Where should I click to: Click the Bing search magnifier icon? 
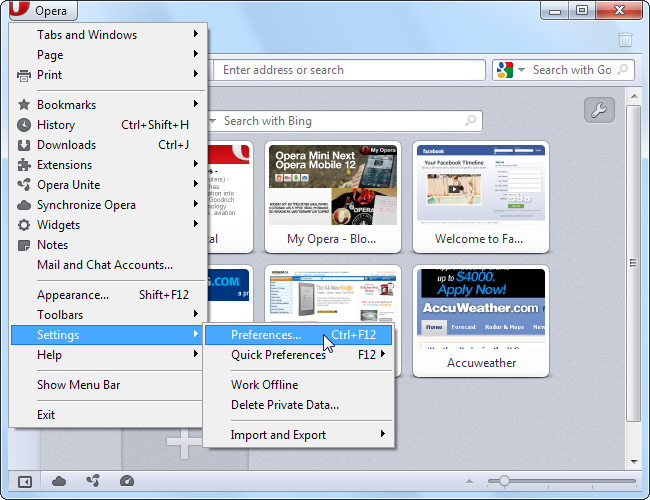(x=470, y=121)
